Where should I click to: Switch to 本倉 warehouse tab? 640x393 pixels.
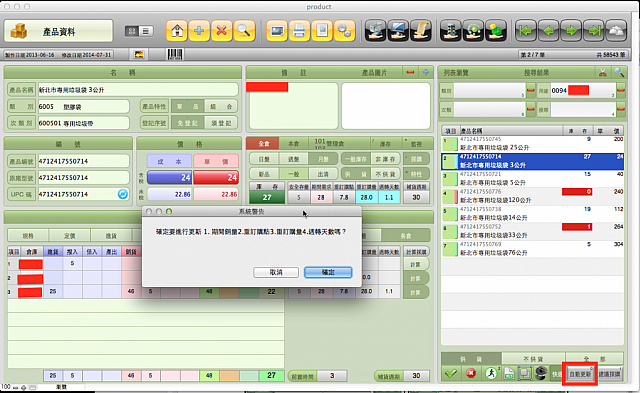click(293, 144)
